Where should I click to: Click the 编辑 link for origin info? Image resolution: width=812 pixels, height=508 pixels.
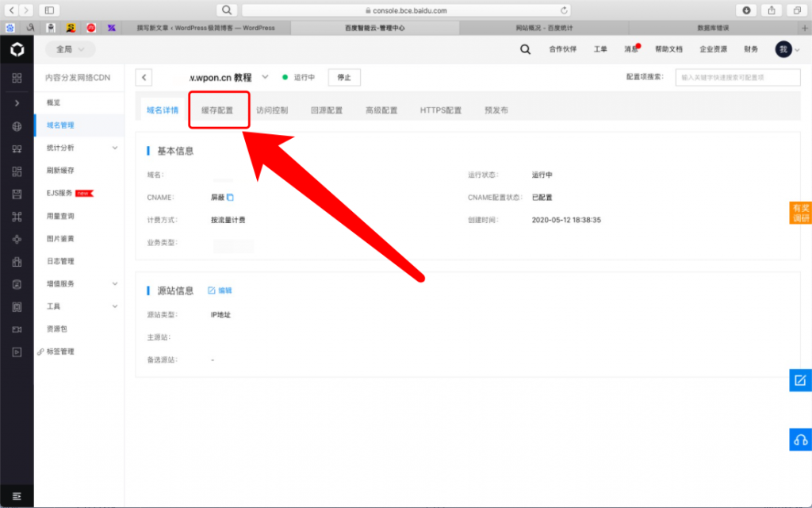220,291
